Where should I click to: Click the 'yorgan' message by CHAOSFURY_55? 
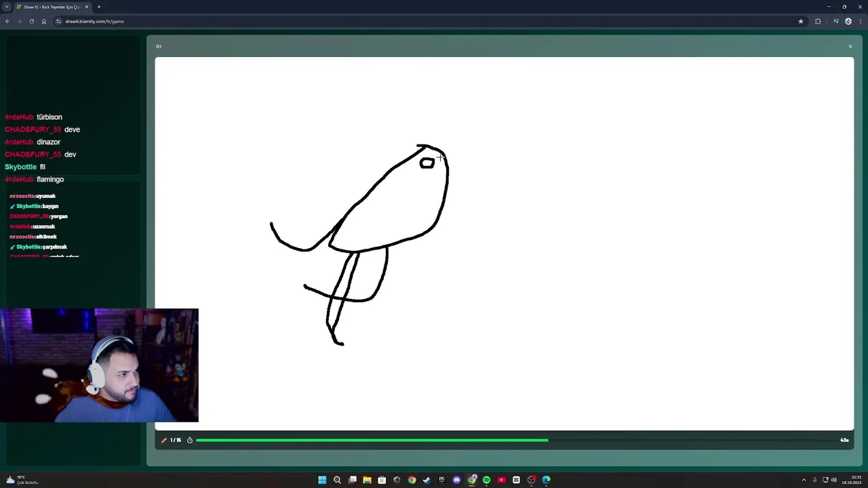click(39, 216)
